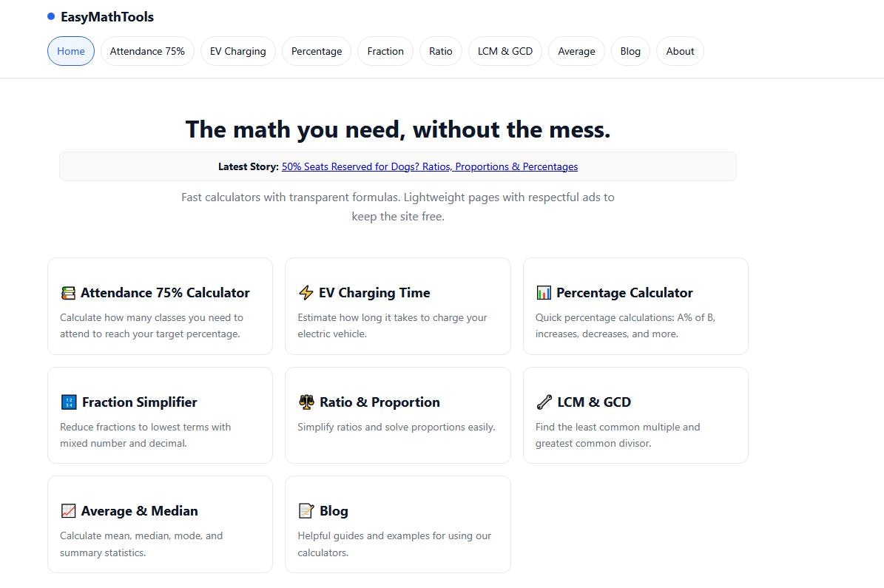Open the About page from the navigation
Viewport: 884px width, 588px height.
[x=679, y=51]
